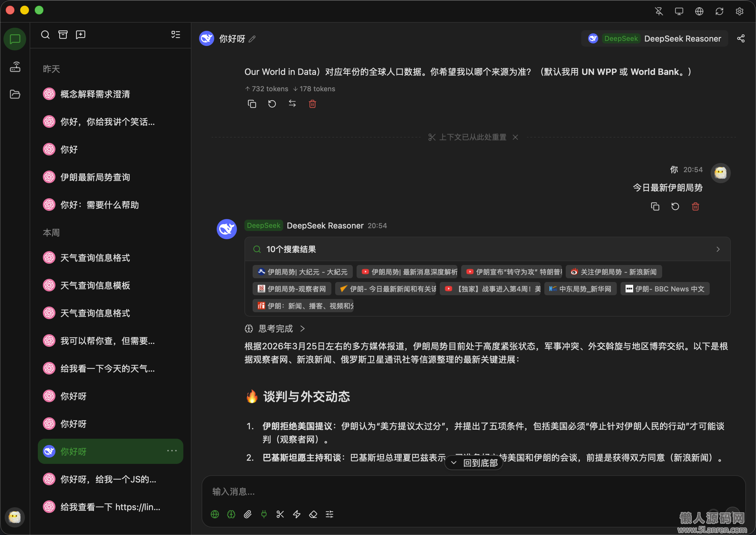This screenshot has height=535, width=756.
Task: Delete the 今日最新伊朗局势 user message
Action: pyautogui.click(x=695, y=206)
